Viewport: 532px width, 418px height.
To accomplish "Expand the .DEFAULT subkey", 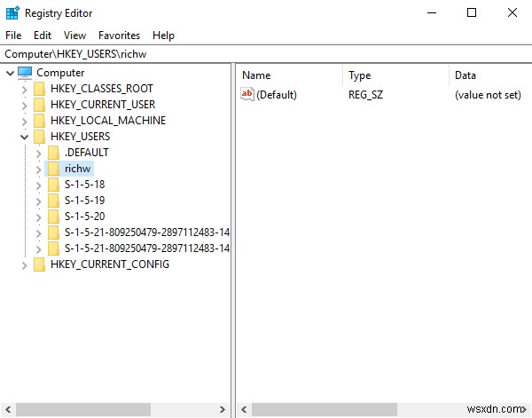I will click(x=39, y=154).
